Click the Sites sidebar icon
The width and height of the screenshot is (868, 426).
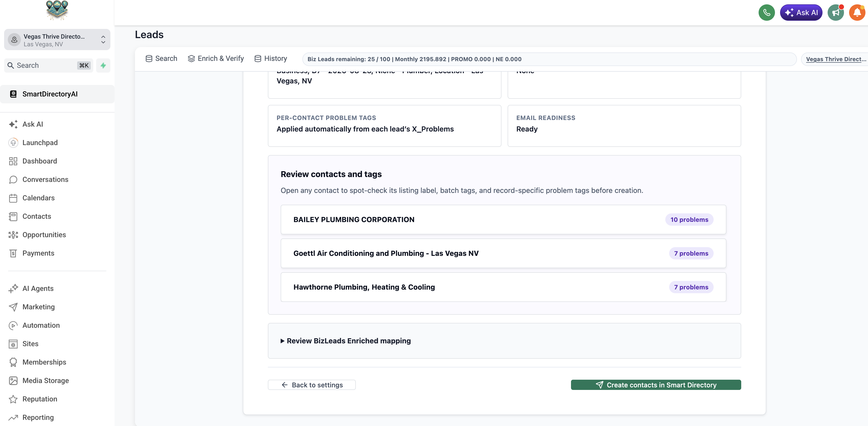[13, 344]
